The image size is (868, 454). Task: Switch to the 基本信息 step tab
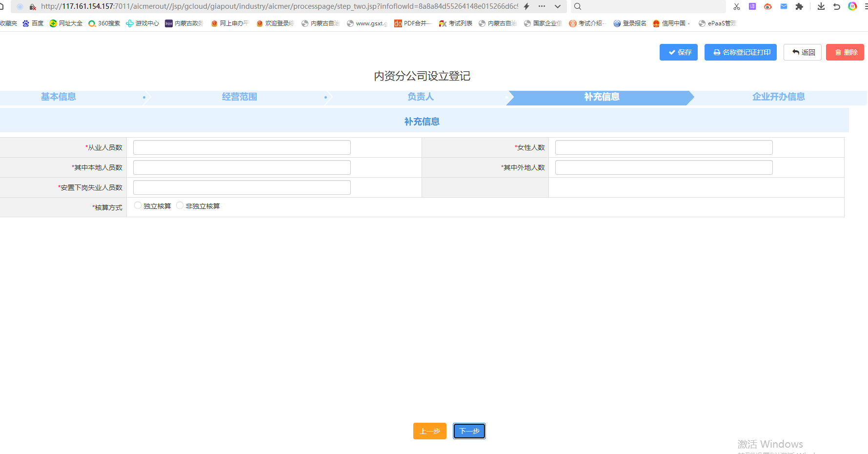click(x=59, y=97)
